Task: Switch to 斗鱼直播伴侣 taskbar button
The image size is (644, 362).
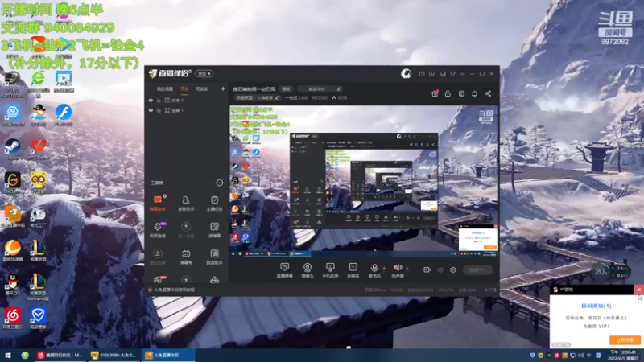Action: click(167, 356)
